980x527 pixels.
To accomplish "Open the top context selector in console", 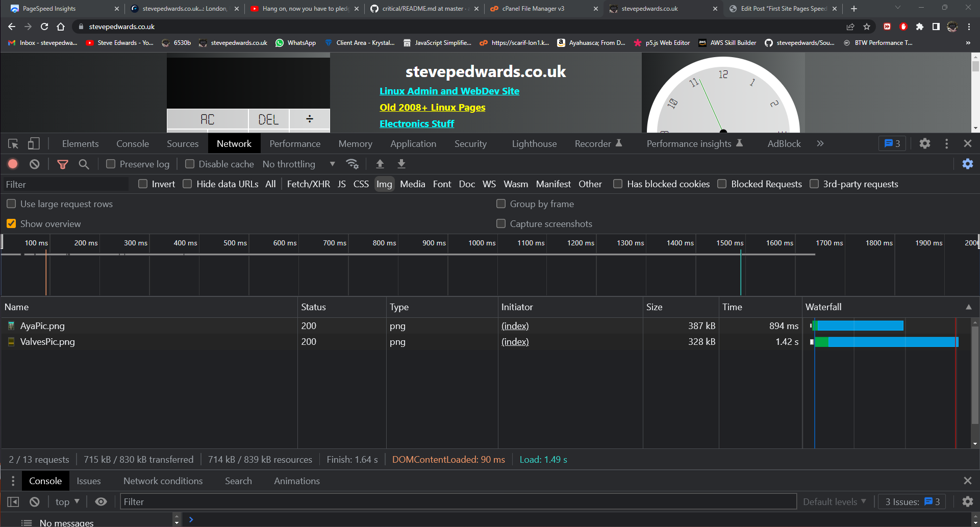I will pyautogui.click(x=67, y=501).
